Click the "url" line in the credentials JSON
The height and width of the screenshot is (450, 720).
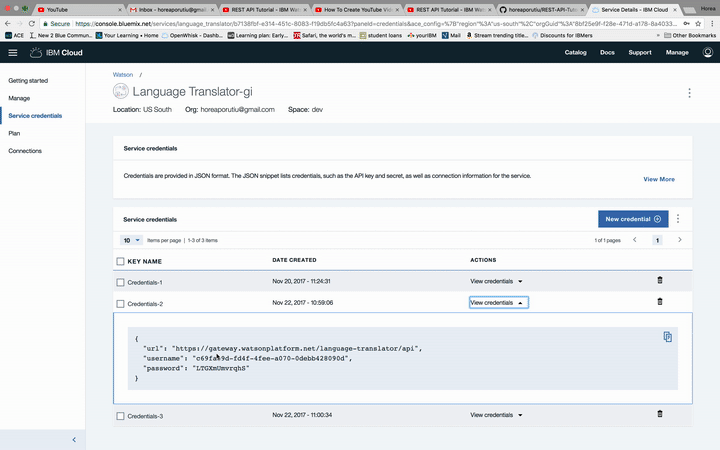tap(282, 349)
